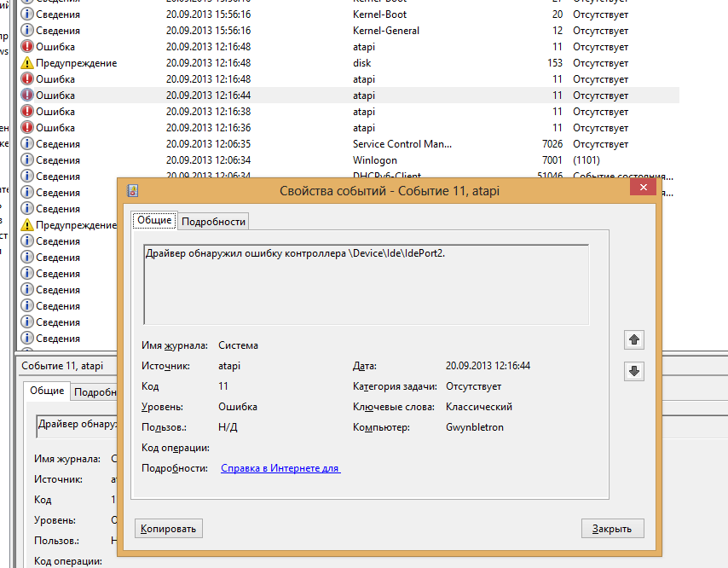Open the Подробн tab in the preview pane
The height and width of the screenshot is (568, 728).
point(95,392)
